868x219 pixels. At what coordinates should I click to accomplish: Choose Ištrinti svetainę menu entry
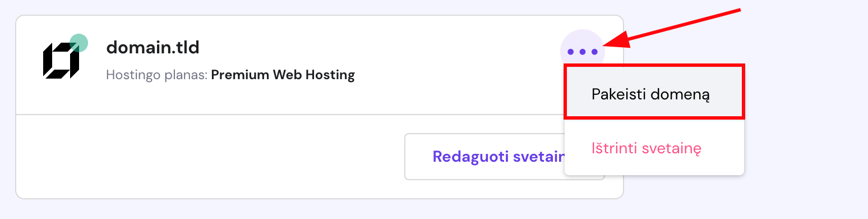[647, 148]
